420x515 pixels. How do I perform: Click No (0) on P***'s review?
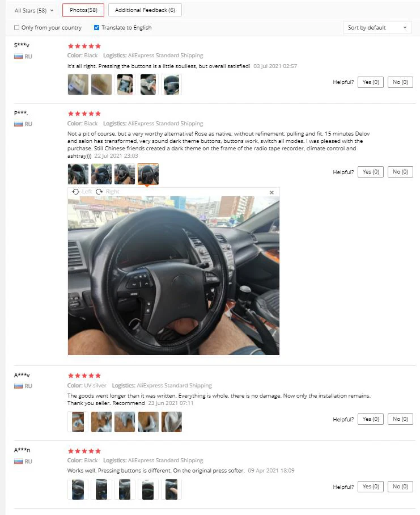[400, 172]
